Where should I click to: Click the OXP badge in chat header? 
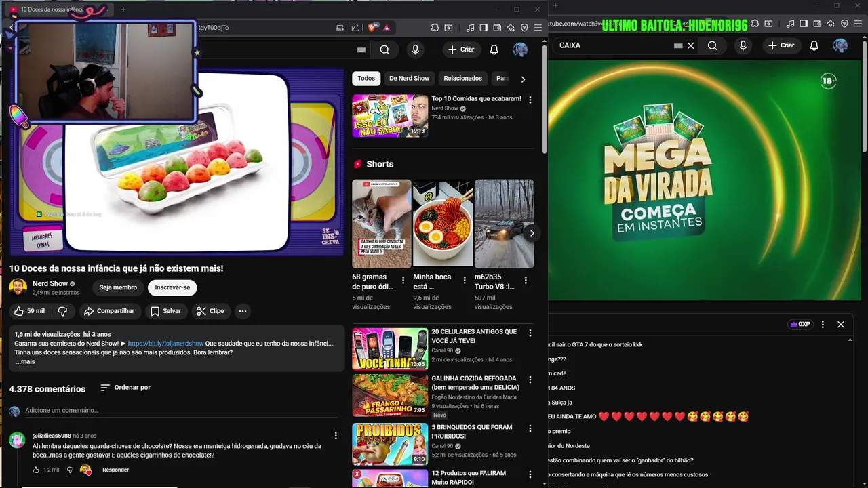[800, 325]
